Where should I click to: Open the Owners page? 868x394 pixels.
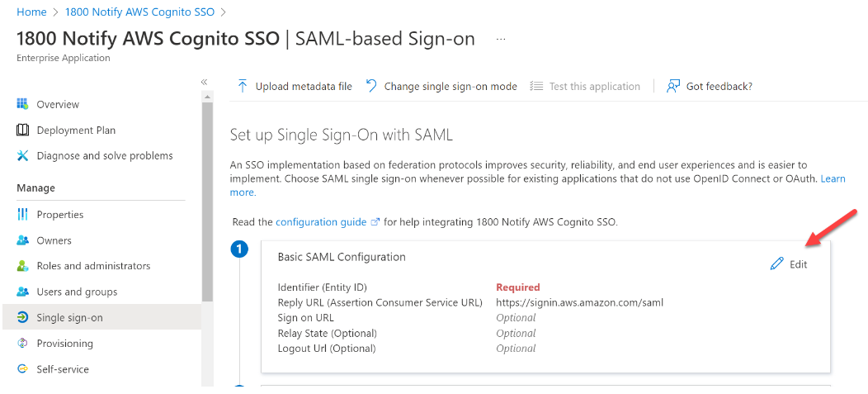click(x=54, y=240)
